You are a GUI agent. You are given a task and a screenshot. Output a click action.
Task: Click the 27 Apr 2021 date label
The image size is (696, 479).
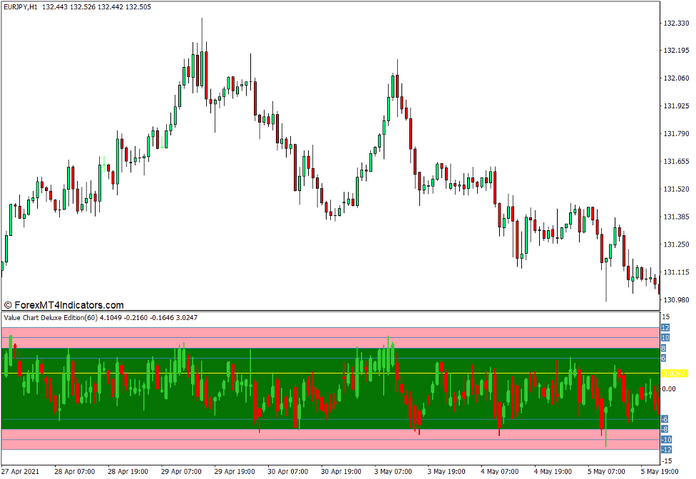20,471
